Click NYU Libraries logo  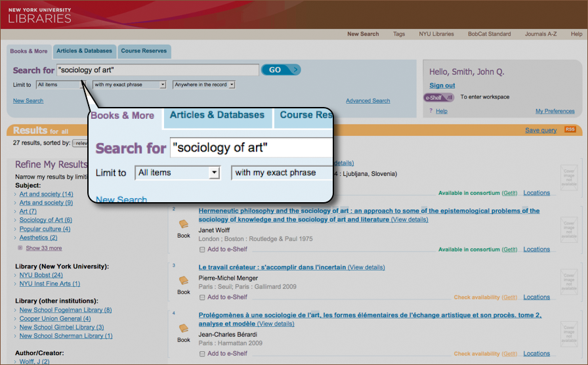click(40, 15)
